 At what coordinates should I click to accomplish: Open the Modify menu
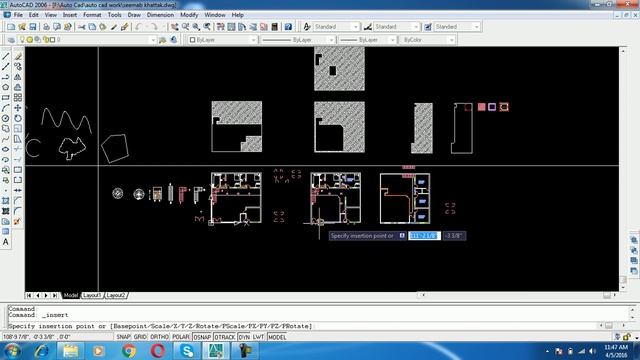(189, 15)
